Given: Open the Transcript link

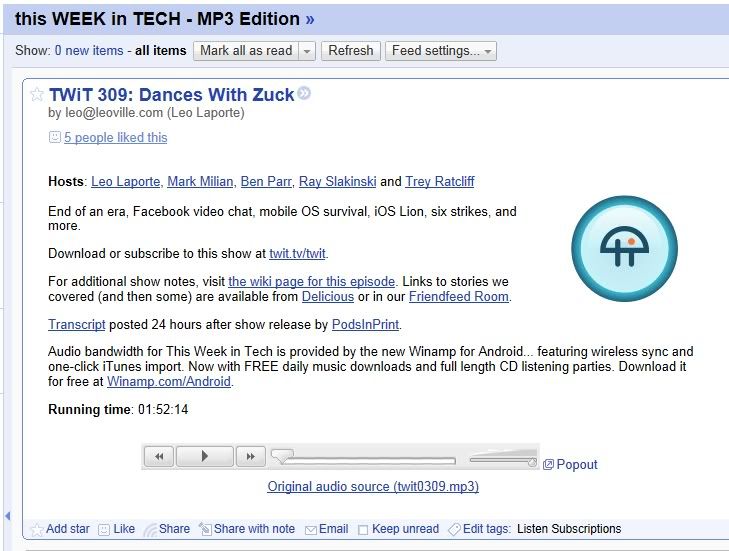Looking at the screenshot, I should pos(77,324).
